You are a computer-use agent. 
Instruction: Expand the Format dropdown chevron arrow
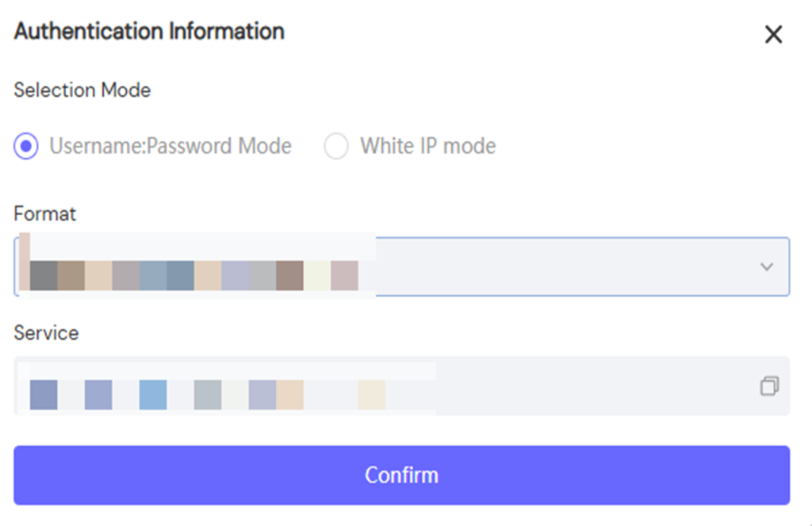[766, 267]
